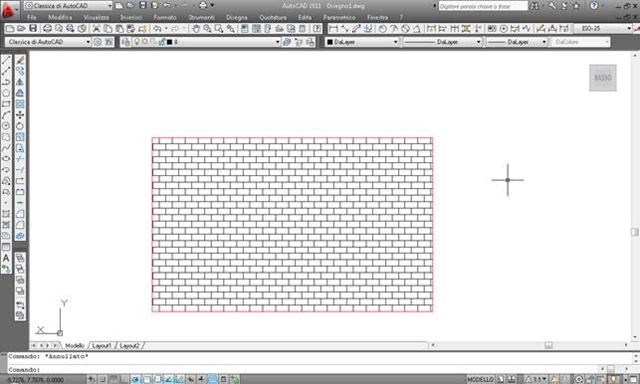Toggle Grid display in status bar
Screen dimensions: 640x384
coord(113,380)
